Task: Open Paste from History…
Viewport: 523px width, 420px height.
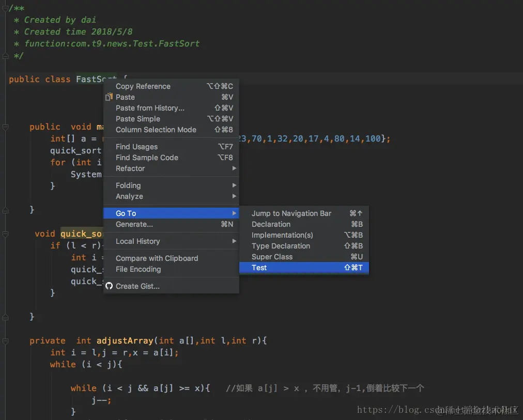Action: (x=171, y=108)
